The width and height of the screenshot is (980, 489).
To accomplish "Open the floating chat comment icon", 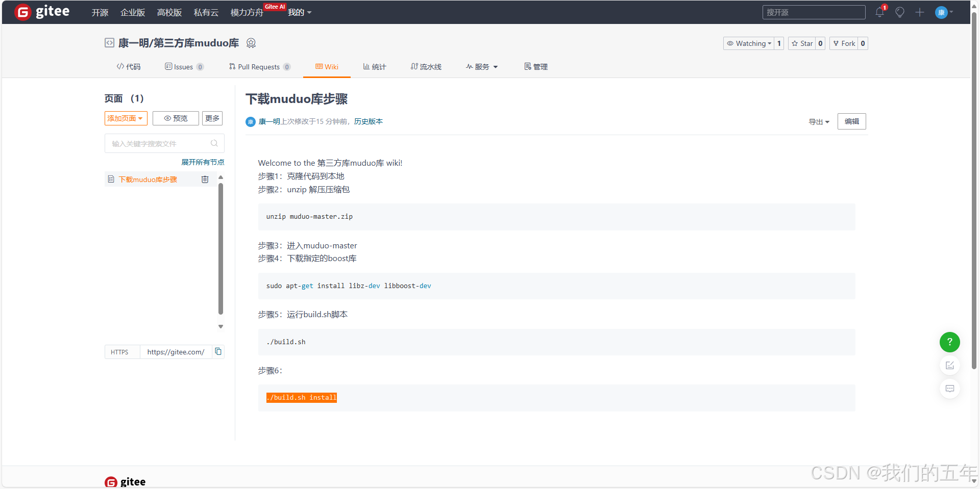I will (949, 389).
